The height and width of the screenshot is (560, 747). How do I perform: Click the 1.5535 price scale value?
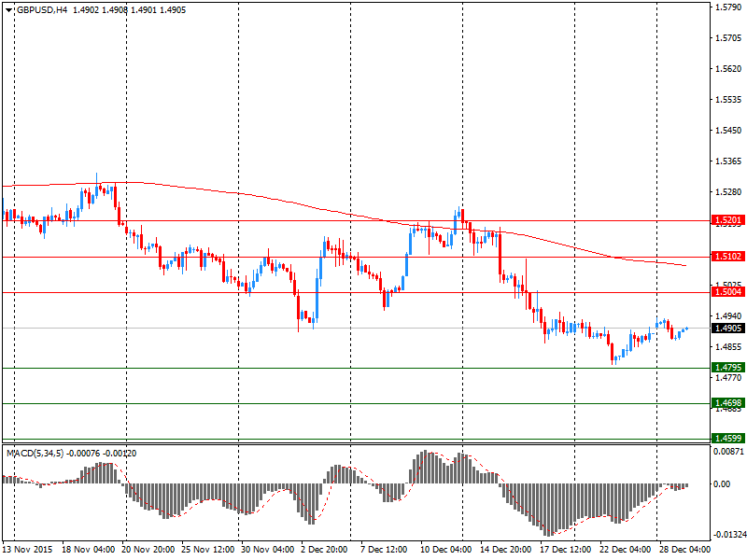729,100
